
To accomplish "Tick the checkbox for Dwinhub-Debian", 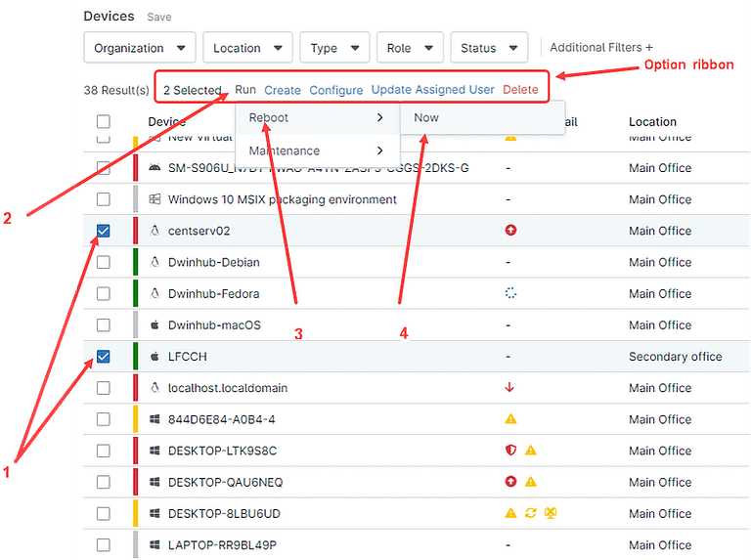I will coord(103,263).
